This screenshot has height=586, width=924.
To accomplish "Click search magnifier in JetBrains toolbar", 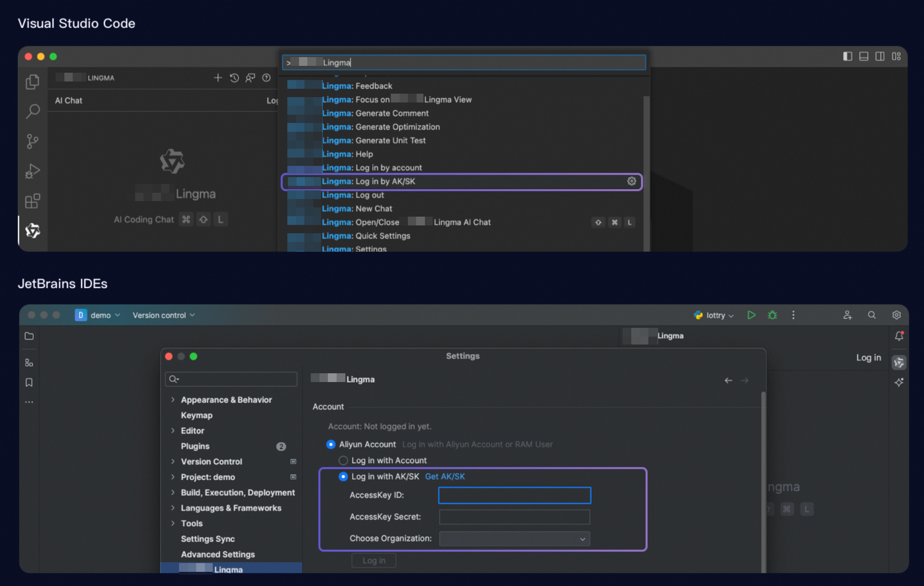I will tap(872, 315).
